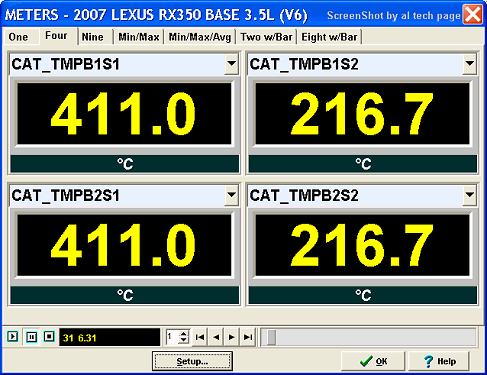487x375 pixels.
Task: Click the frame step number field
Action: (x=173, y=337)
